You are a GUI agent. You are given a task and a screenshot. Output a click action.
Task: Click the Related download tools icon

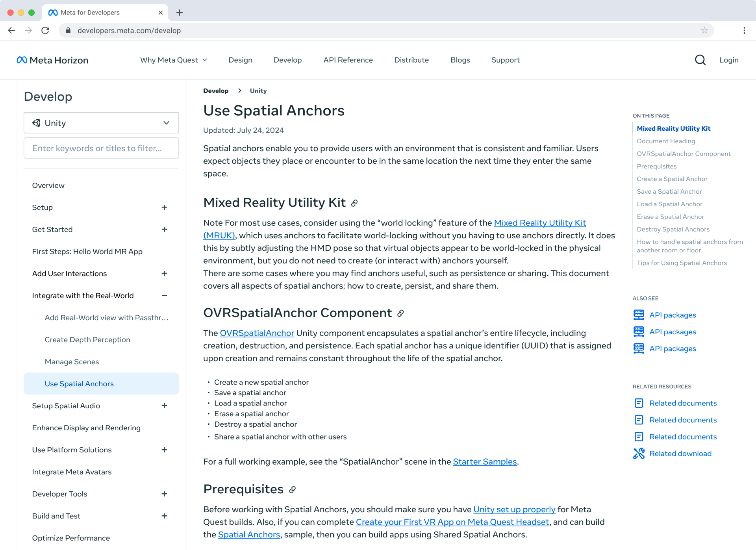point(639,454)
